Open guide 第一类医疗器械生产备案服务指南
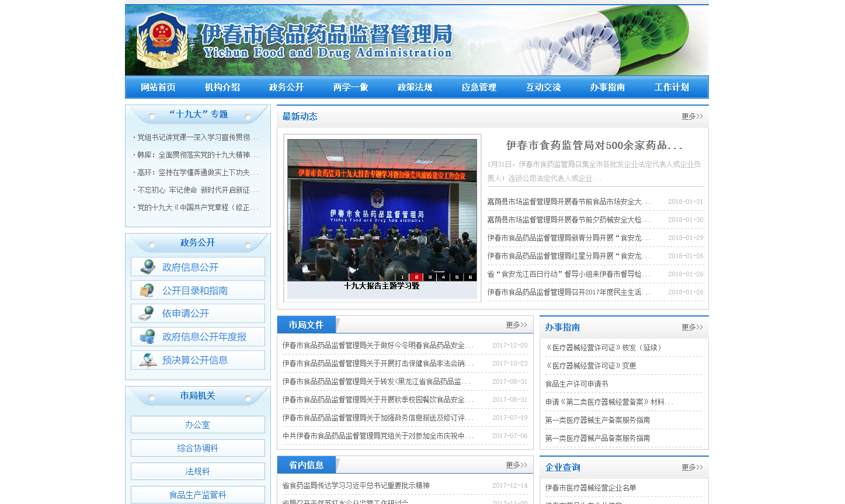Viewport: 845px width, 504px height. coord(597,420)
